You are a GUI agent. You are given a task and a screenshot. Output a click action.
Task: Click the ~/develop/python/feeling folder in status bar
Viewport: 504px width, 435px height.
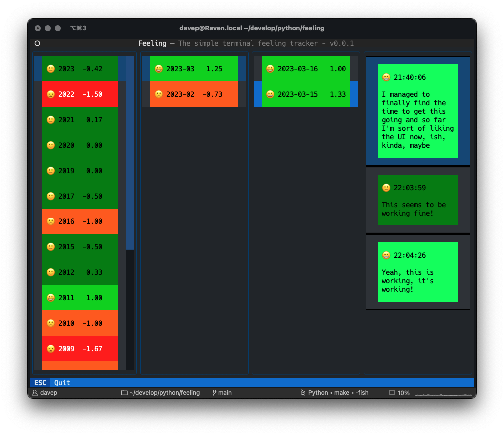coord(160,393)
